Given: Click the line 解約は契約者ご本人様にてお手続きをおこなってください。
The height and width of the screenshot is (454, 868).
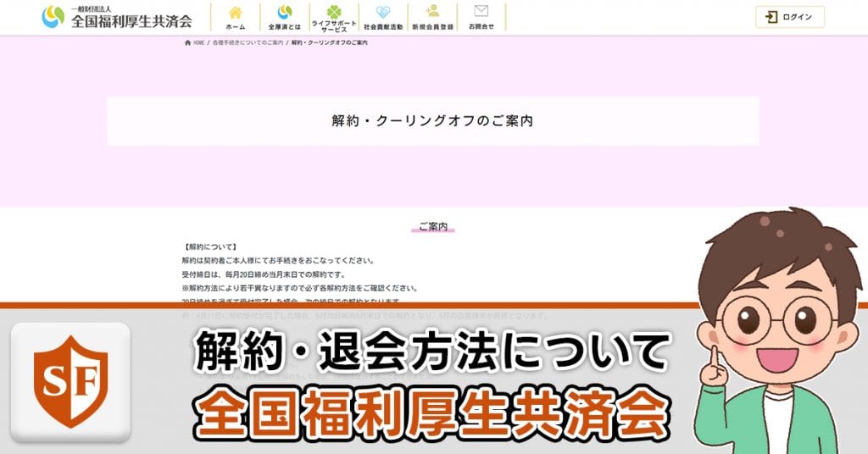Looking at the screenshot, I should (278, 260).
